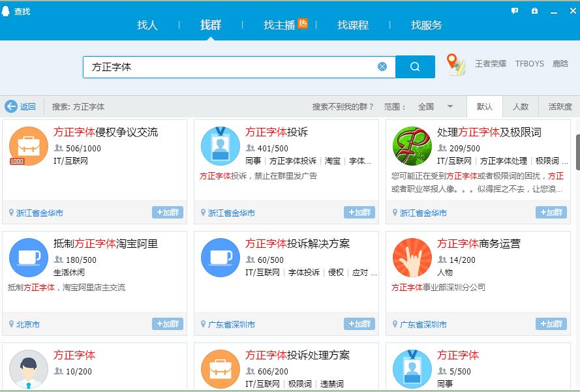
Task: Click the 返回 back link
Action: (28, 107)
